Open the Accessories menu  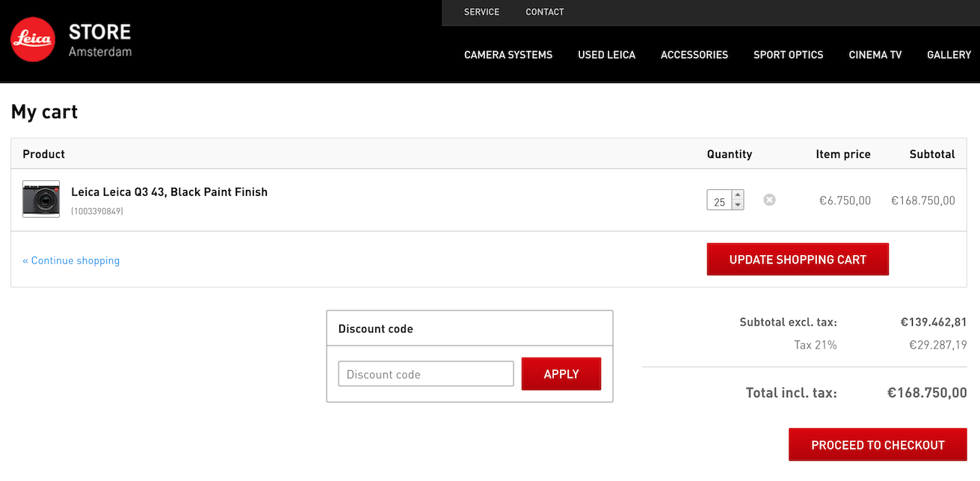(x=694, y=55)
